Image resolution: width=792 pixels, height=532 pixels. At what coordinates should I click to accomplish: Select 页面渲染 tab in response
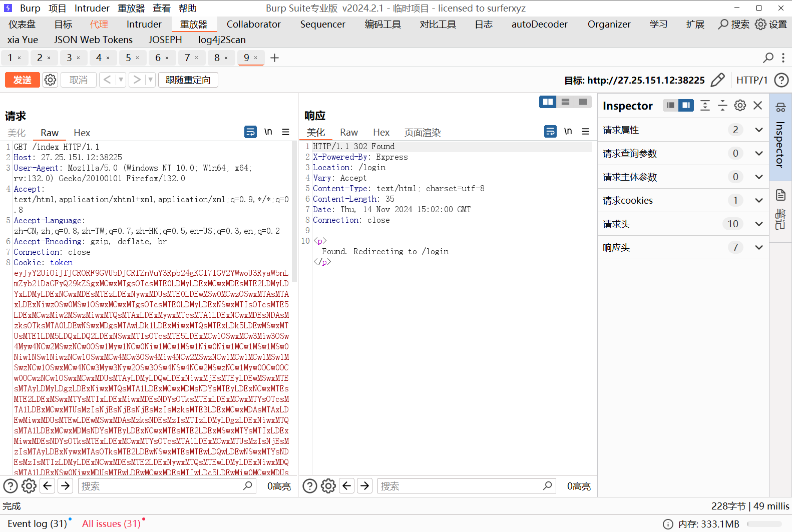[x=423, y=133]
